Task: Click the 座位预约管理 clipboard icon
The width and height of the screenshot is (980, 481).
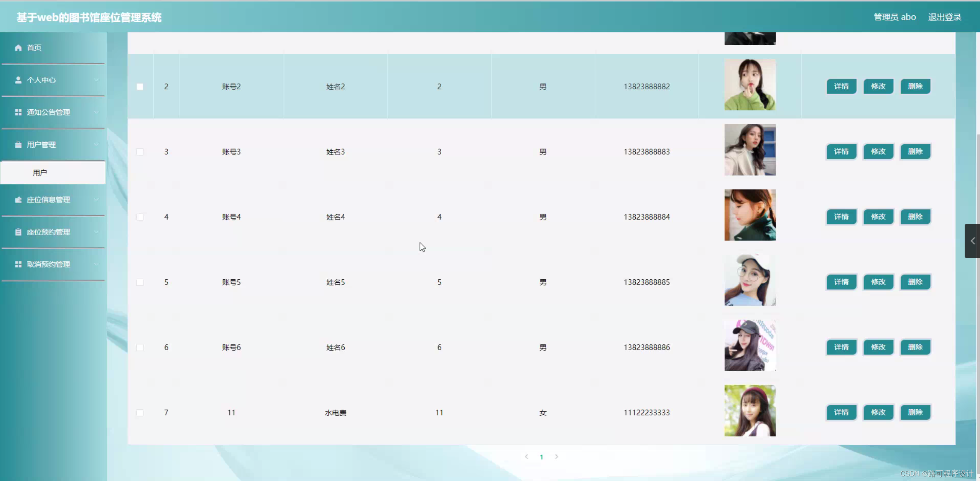Action: [18, 232]
